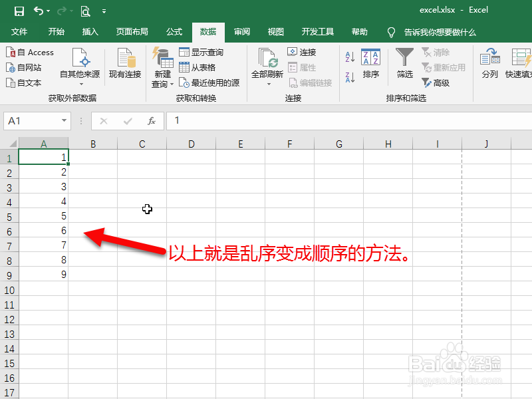Image resolution: width=532 pixels, height=399 pixels.
Task: Import data 自 Access
Action: (x=30, y=53)
